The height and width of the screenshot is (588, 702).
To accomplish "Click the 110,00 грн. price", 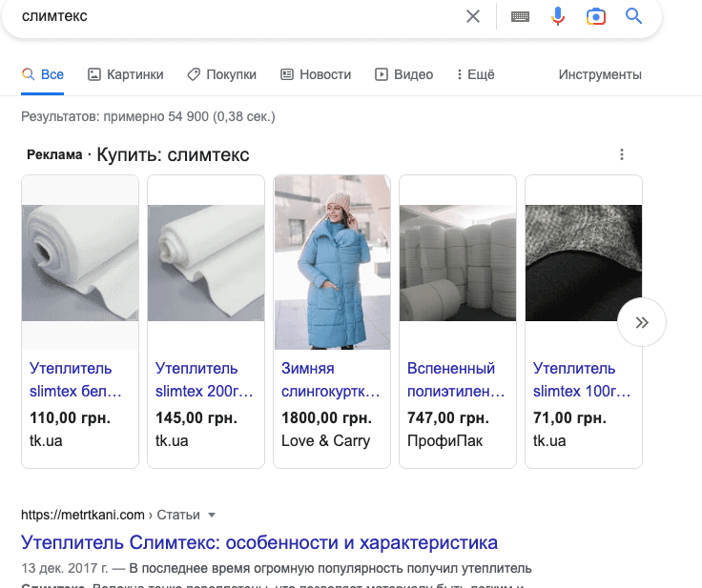I will pos(70,418).
